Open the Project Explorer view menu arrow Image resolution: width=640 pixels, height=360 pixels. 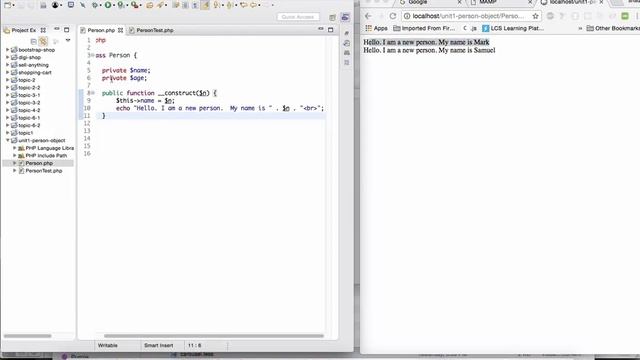68,40
